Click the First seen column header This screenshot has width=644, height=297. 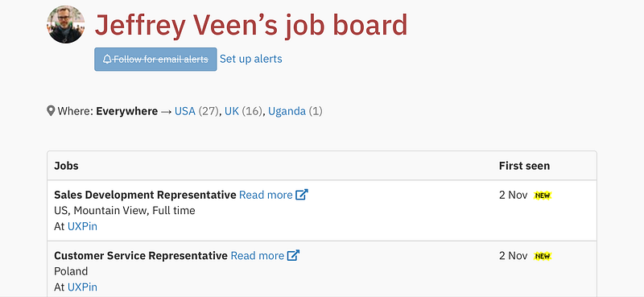[524, 166]
